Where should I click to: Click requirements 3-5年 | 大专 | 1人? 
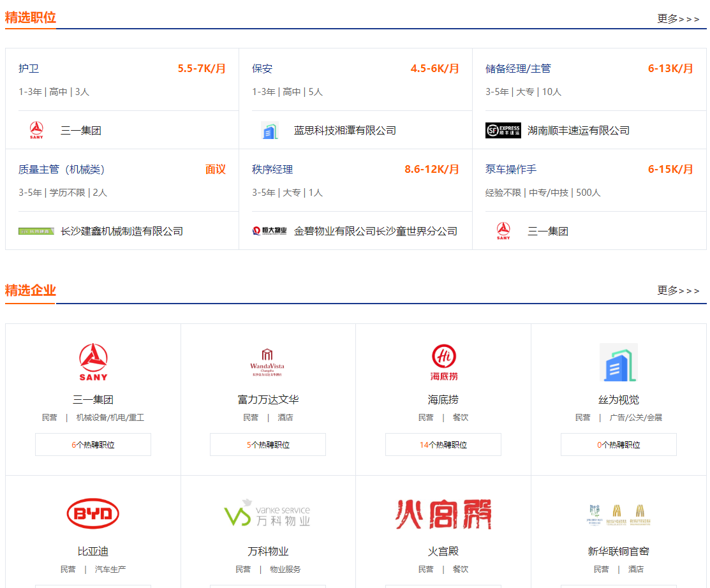[288, 193]
